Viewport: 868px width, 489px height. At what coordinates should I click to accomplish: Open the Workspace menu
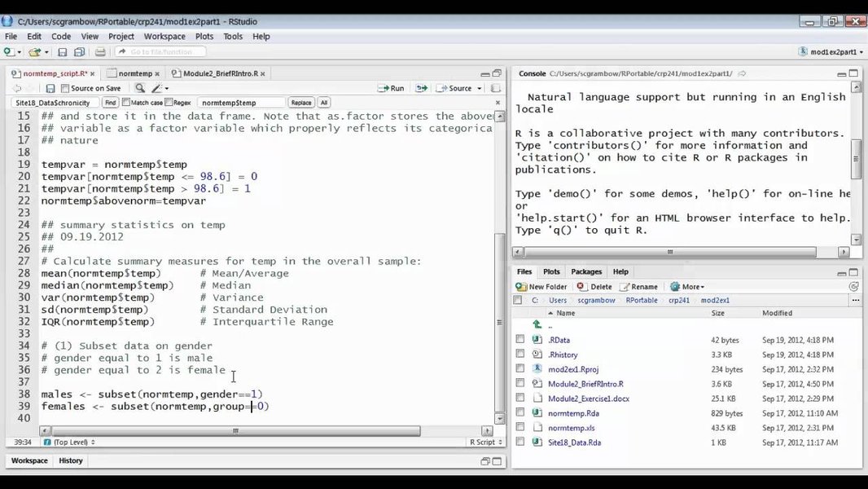(x=164, y=37)
